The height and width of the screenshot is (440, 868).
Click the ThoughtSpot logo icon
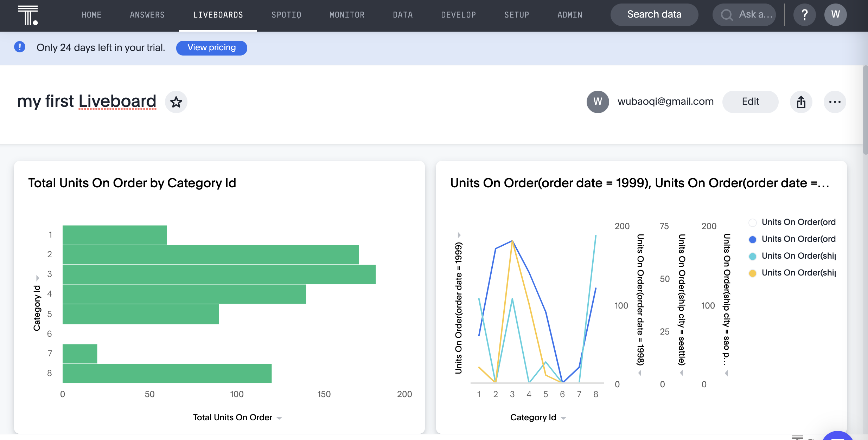(x=28, y=15)
